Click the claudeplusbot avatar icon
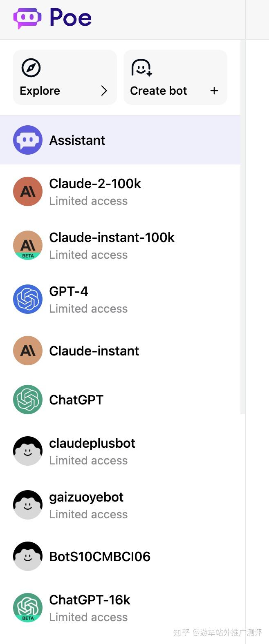Screen dimensions: 269x644 click(x=27, y=451)
